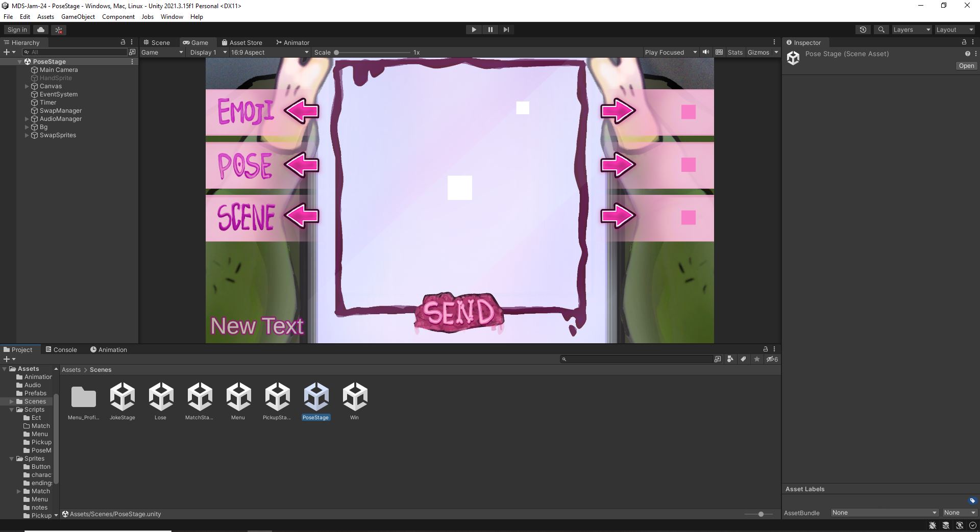Open the Layers dropdown
This screenshot has width=980, height=532.
(x=912, y=30)
